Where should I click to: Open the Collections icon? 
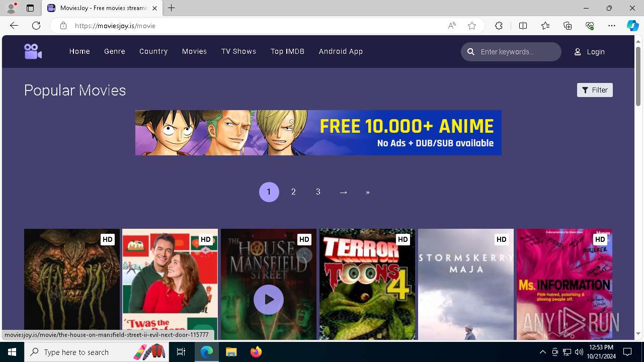point(568,26)
